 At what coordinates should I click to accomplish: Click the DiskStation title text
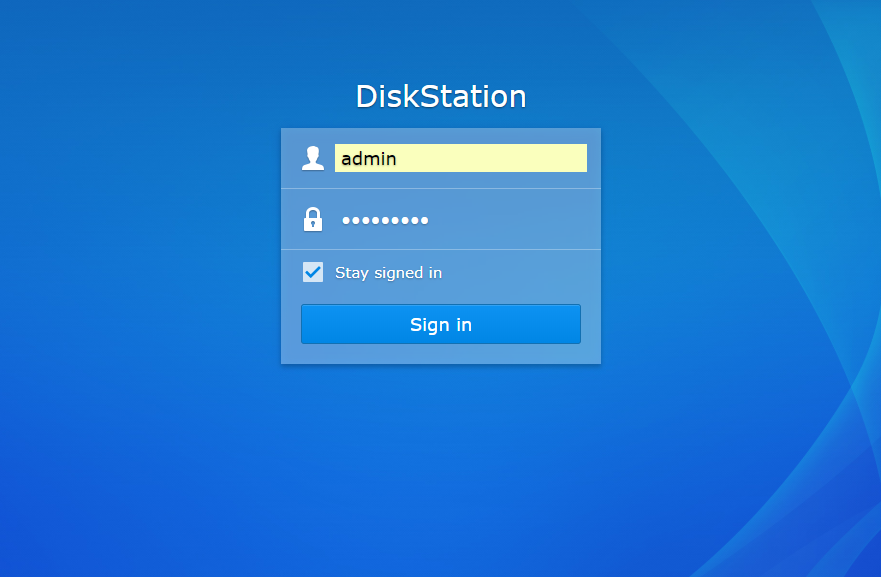pos(441,96)
